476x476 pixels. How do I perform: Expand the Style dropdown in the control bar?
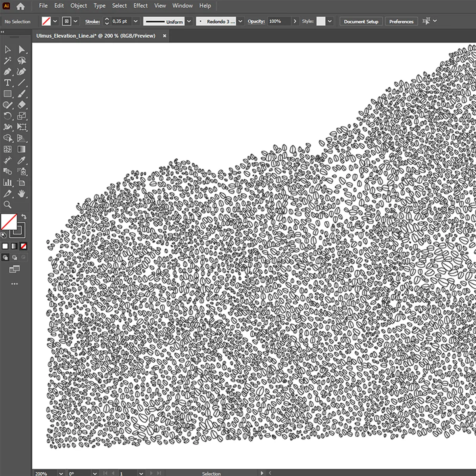tap(330, 21)
